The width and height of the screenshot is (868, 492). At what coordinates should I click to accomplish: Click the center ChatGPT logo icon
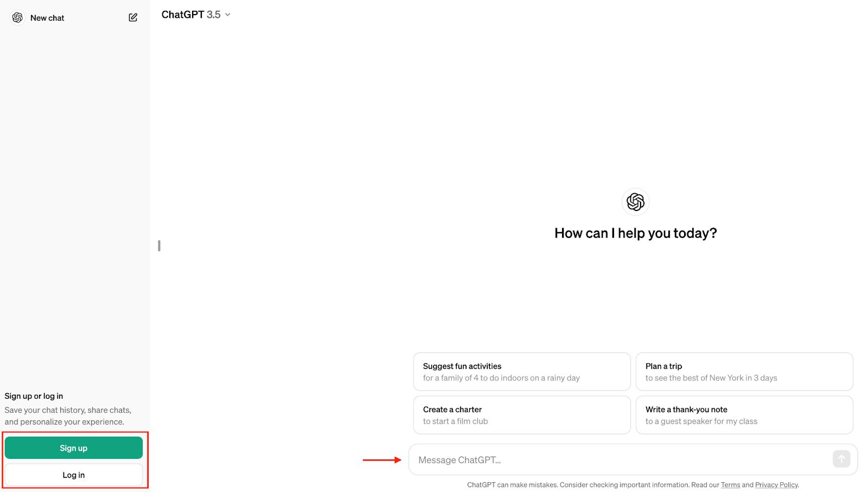(635, 202)
